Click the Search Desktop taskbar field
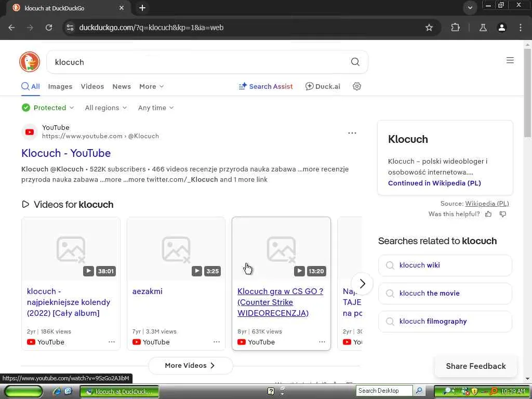The image size is (532, 399). (384, 391)
